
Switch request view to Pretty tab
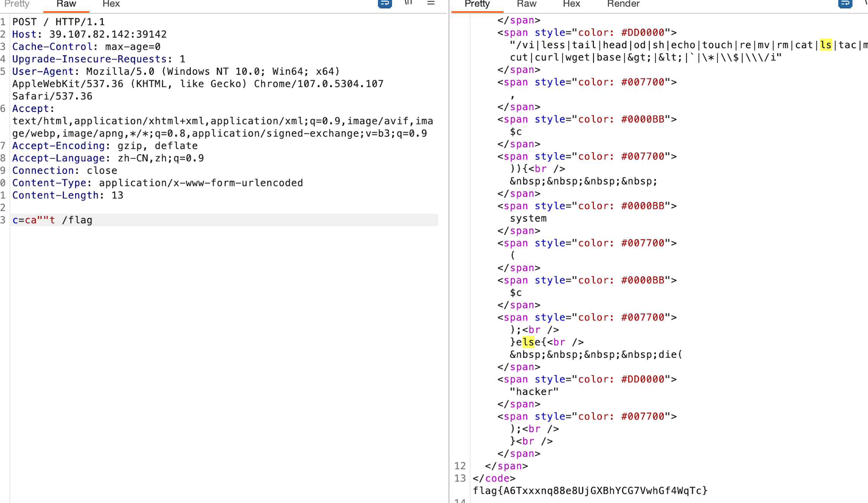[x=17, y=4]
